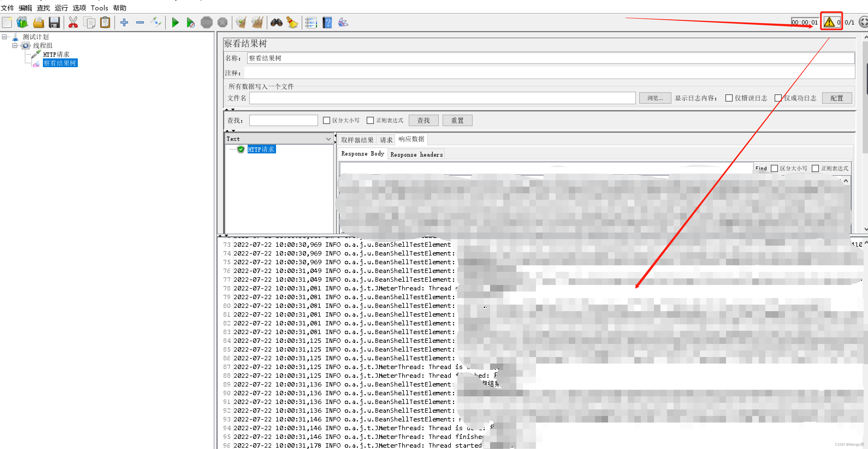The height and width of the screenshot is (449, 868).
Task: Toggle 区分大小写 checkbox next to Find
Action: (x=774, y=168)
